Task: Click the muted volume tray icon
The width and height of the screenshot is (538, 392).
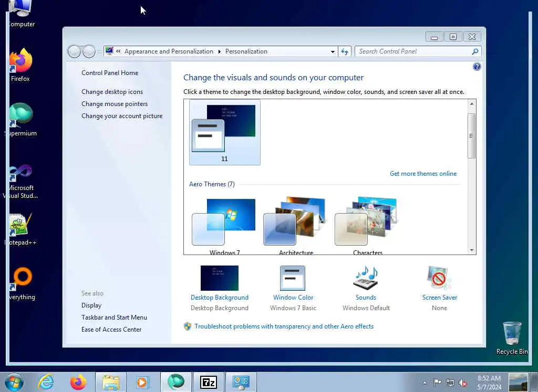Action: click(462, 383)
